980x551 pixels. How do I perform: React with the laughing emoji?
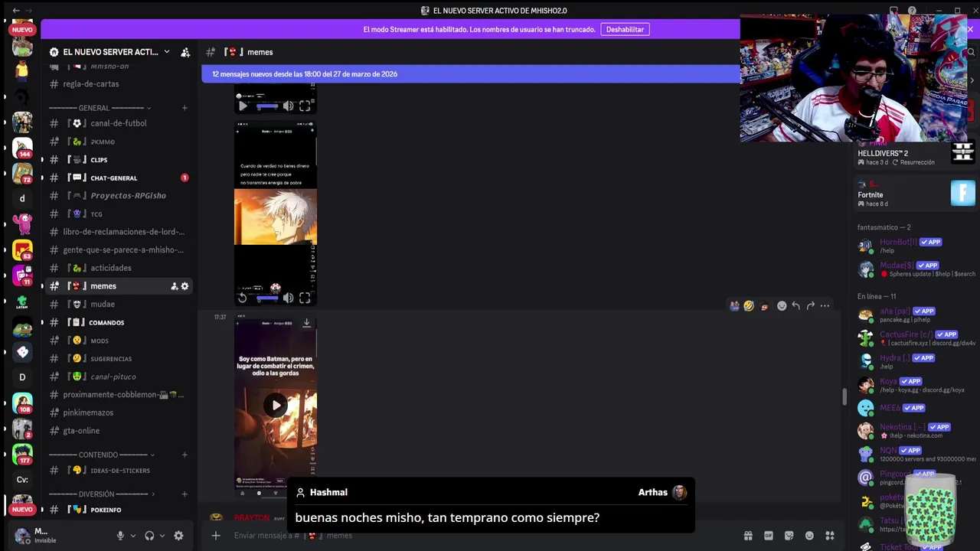[x=749, y=306]
